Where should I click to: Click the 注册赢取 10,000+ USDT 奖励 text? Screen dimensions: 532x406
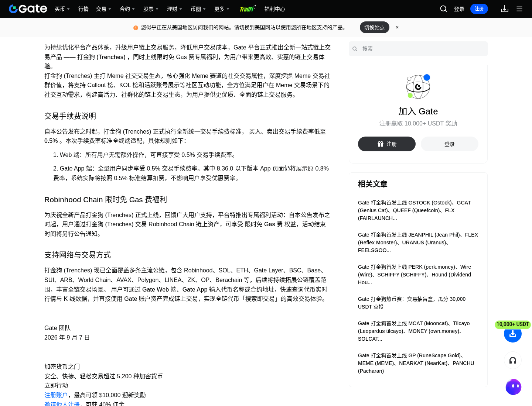[418, 123]
